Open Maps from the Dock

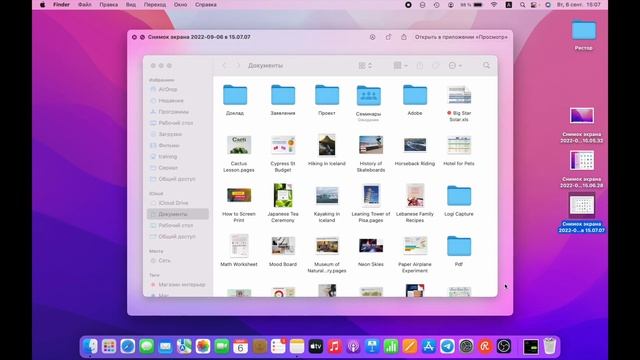point(184,347)
